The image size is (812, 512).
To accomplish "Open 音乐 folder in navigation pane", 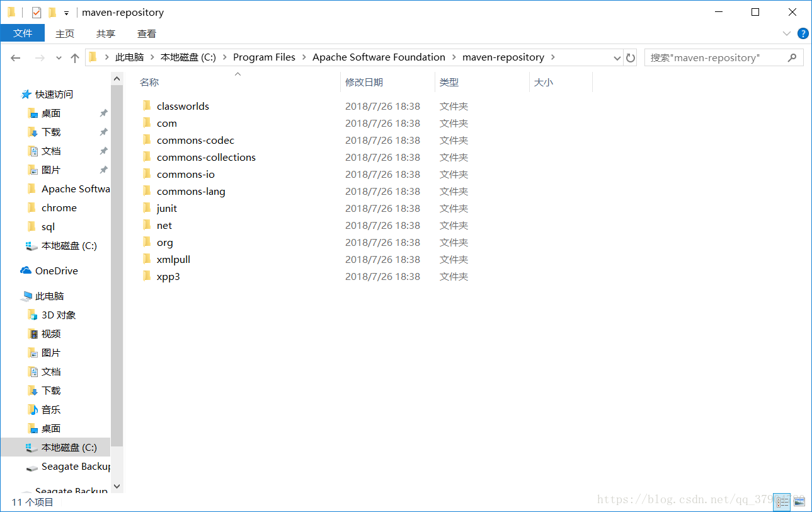I will 44,409.
